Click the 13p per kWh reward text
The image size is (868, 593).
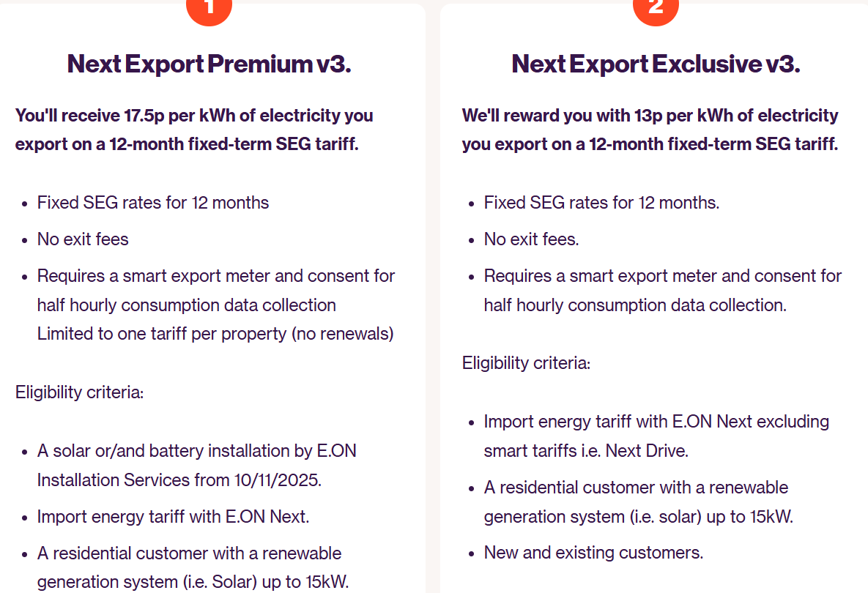click(x=650, y=130)
